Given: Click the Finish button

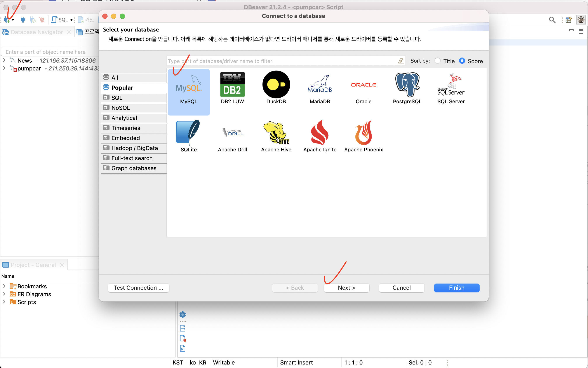Looking at the screenshot, I should click(457, 288).
